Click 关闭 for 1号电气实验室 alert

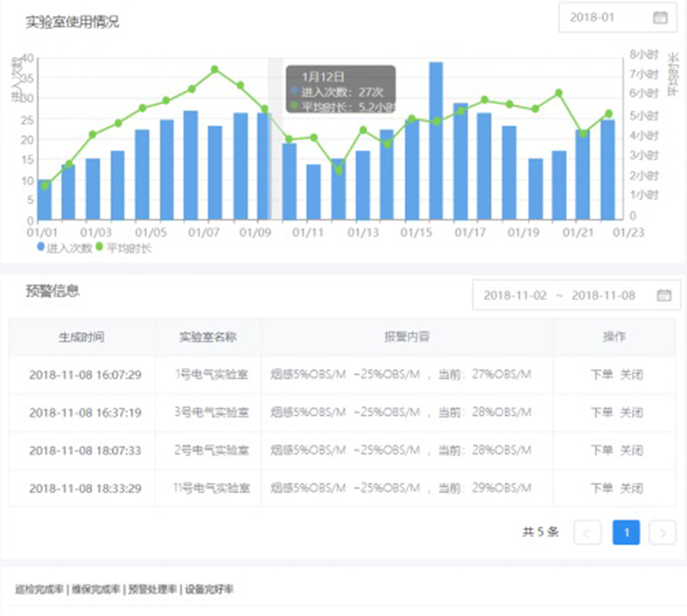click(x=631, y=375)
